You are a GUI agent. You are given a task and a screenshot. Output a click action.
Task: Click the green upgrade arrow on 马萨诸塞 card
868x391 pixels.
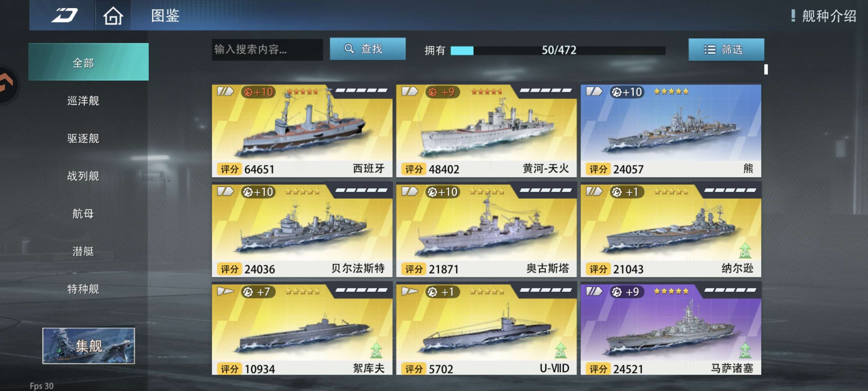point(745,351)
